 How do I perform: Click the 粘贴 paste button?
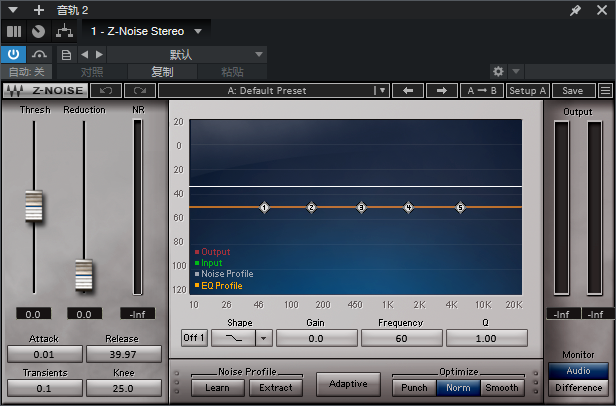coord(232,72)
